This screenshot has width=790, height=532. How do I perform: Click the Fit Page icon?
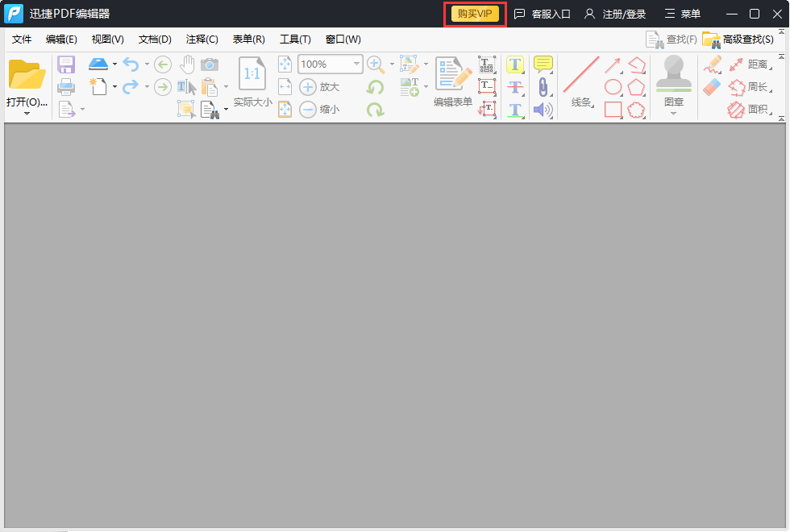point(285,64)
